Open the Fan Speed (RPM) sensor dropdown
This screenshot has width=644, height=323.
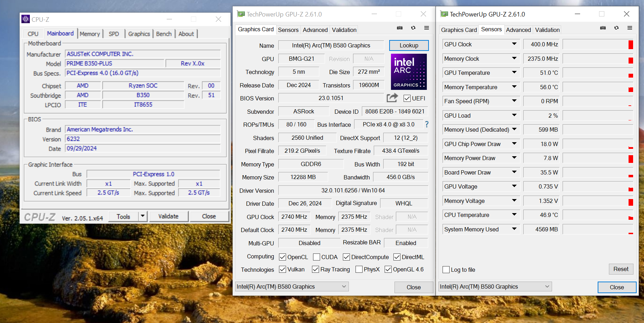tap(514, 101)
